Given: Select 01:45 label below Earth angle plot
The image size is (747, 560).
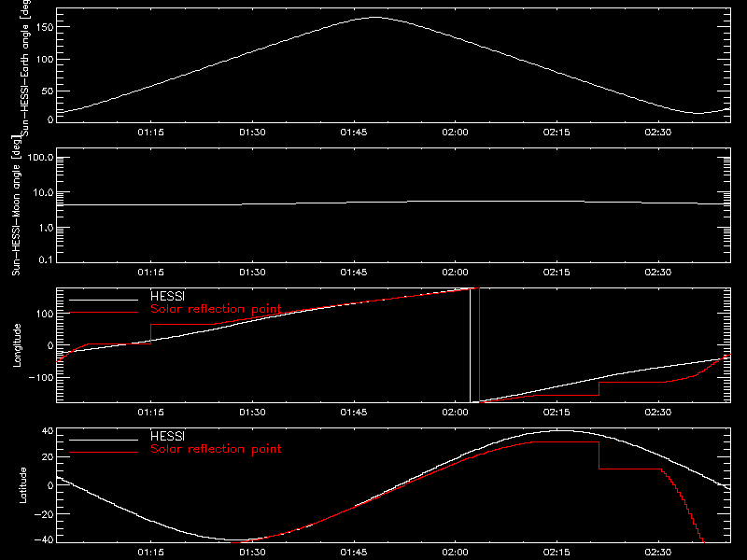Looking at the screenshot, I should (x=354, y=133).
